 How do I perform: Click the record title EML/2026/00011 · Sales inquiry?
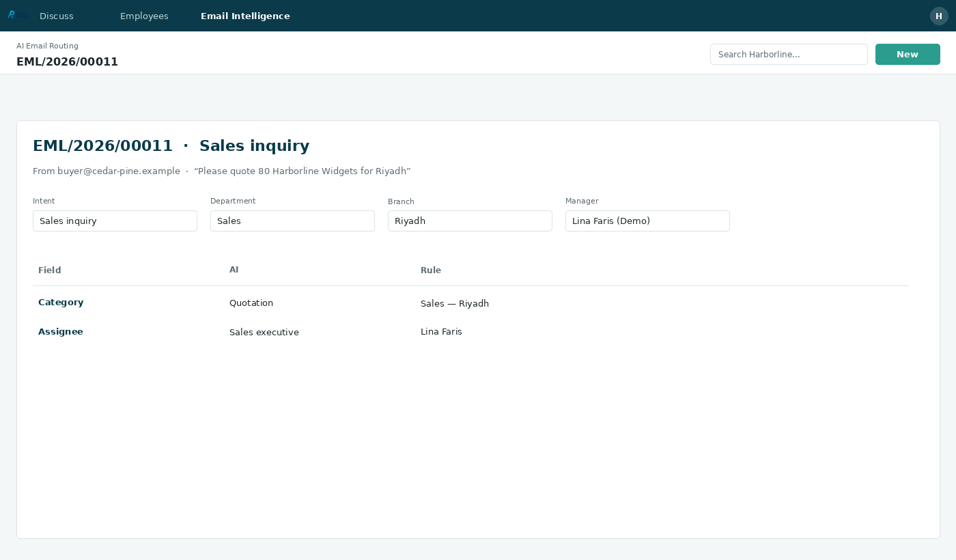171,145
